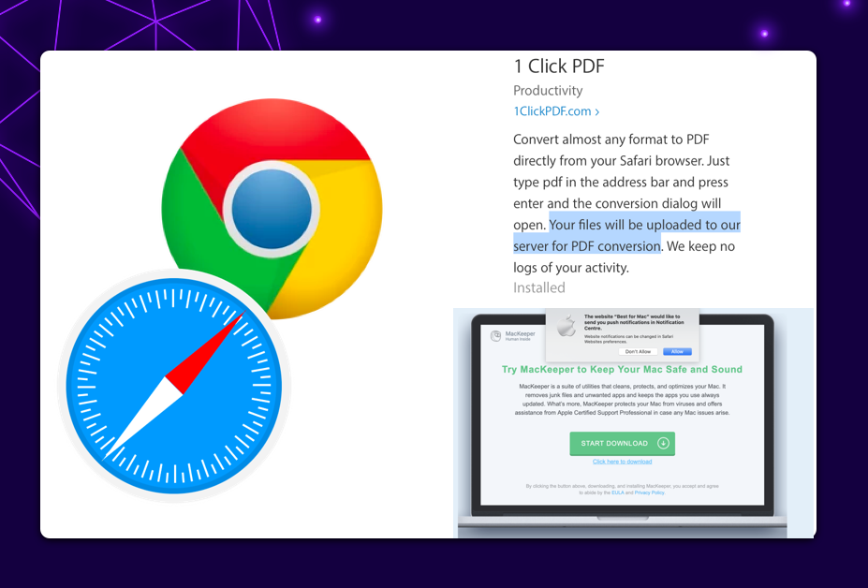Click the MacKeeper logo in the laptop screen
This screenshot has width=868, height=588.
coord(513,335)
